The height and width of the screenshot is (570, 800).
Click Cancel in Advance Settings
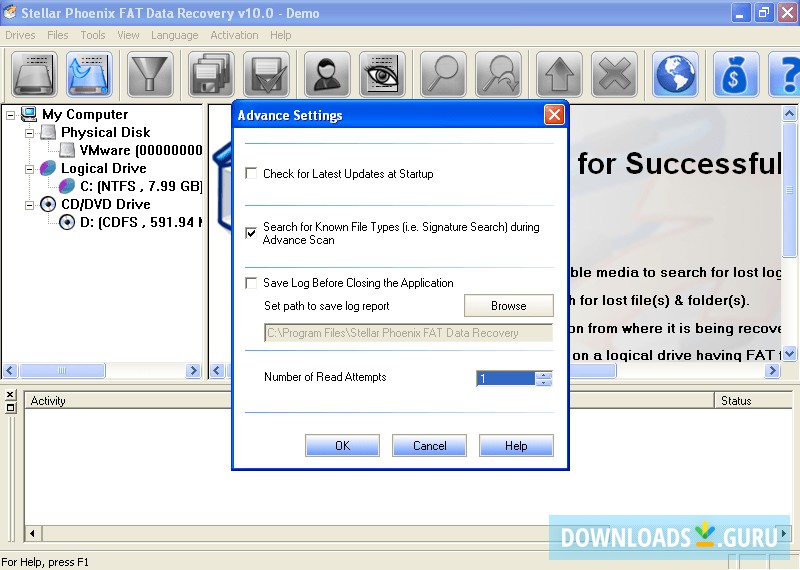429,445
